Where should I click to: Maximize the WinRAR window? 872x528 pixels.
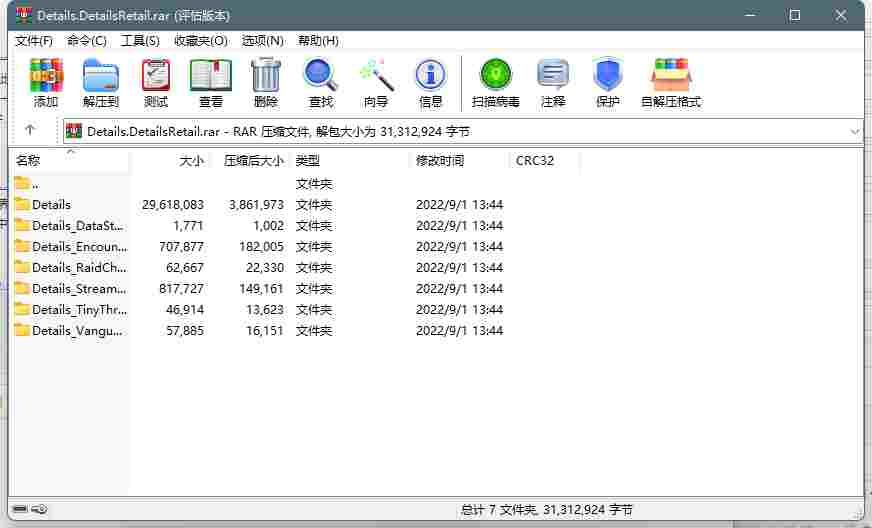tap(795, 16)
